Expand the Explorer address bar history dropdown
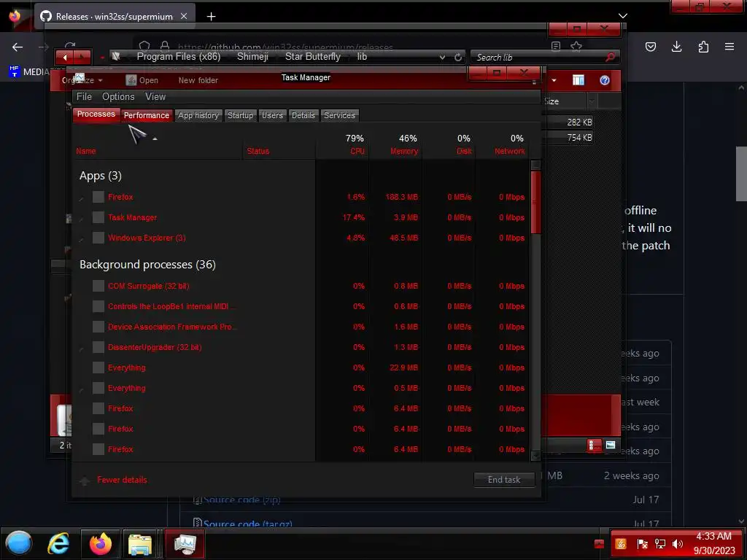This screenshot has width=747, height=560. (442, 57)
